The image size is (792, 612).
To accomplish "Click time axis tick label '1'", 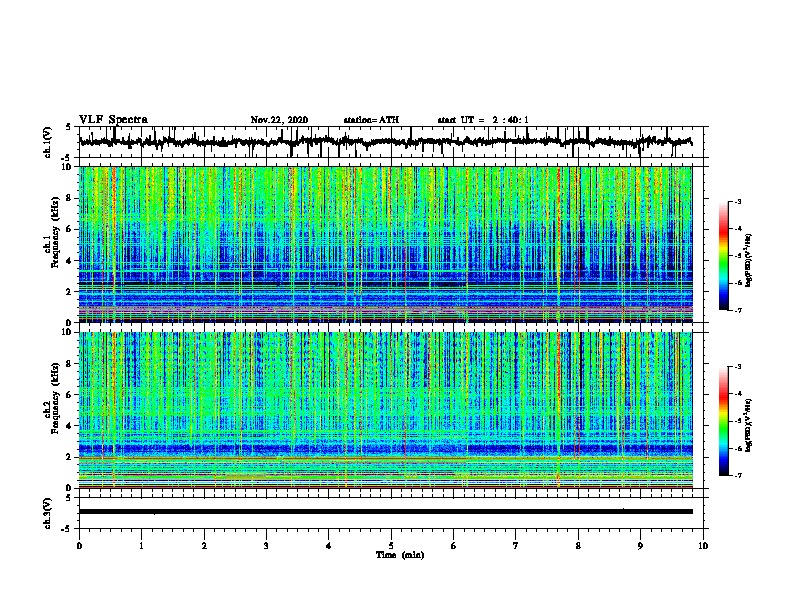I will (x=141, y=546).
